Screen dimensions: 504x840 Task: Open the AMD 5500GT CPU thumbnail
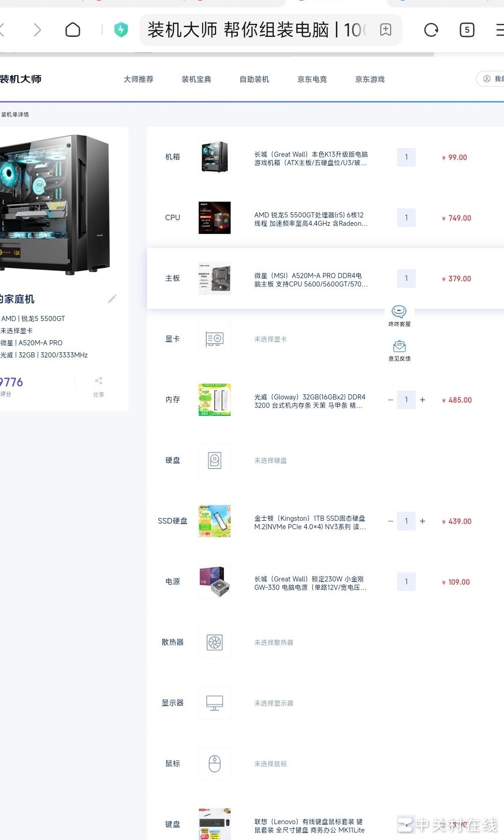(215, 218)
